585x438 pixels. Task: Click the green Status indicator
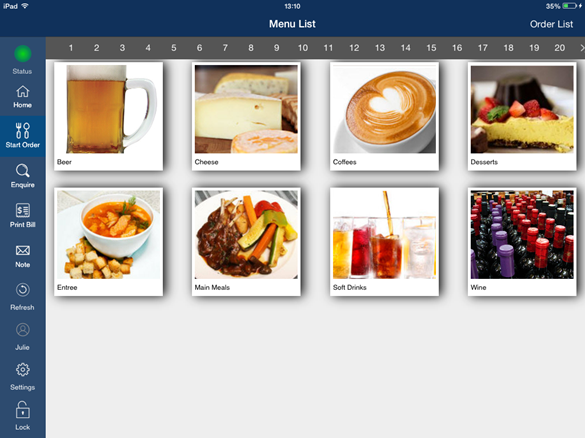tap(23, 54)
